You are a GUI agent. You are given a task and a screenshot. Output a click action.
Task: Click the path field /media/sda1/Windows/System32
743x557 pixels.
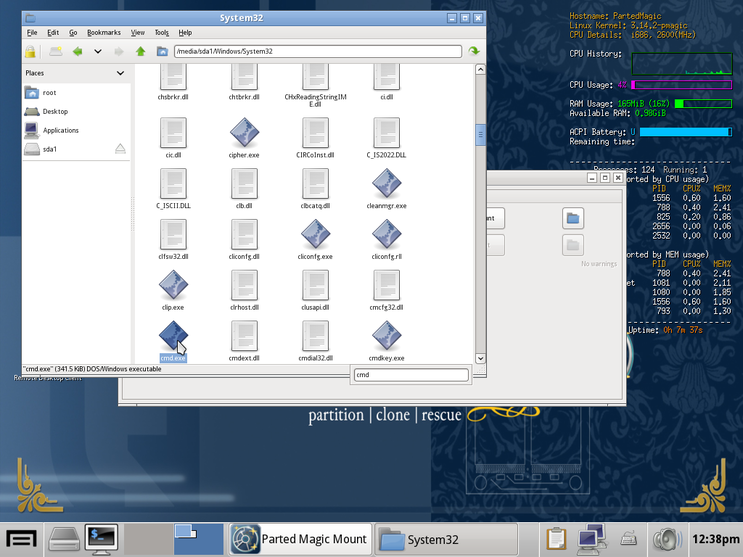pyautogui.click(x=317, y=51)
